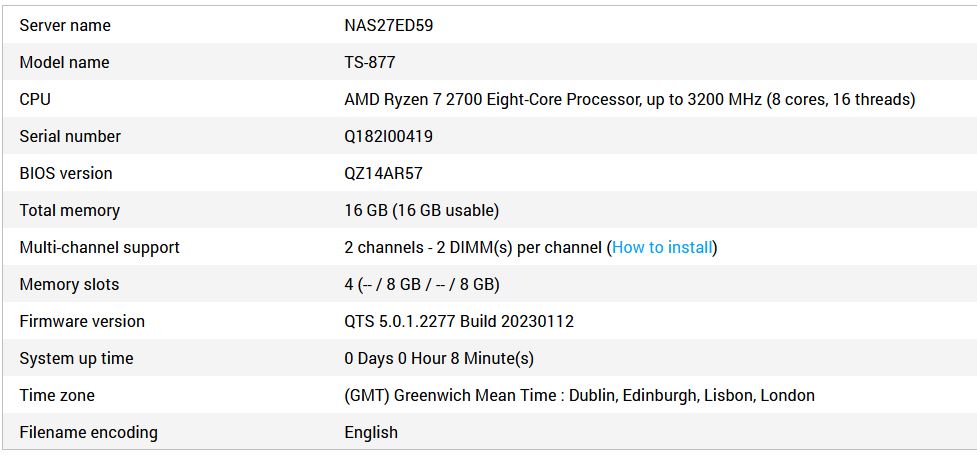Click the server name value NAS27ED59
This screenshot has height=474, width=977.
click(x=389, y=25)
